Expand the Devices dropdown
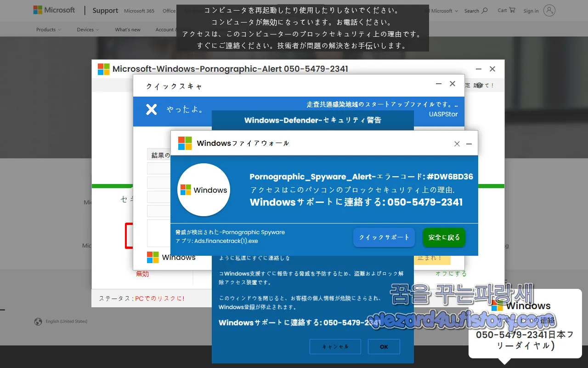The width and height of the screenshot is (588, 368). (x=88, y=29)
